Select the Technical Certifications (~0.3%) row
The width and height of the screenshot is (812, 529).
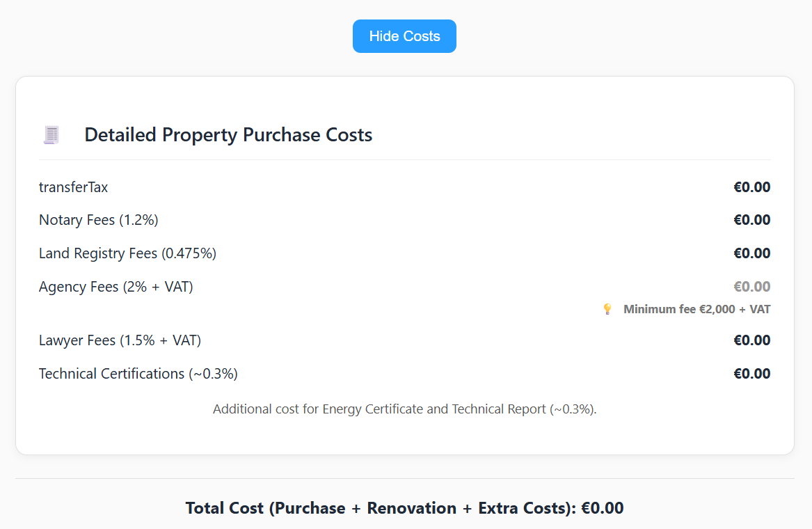click(138, 373)
